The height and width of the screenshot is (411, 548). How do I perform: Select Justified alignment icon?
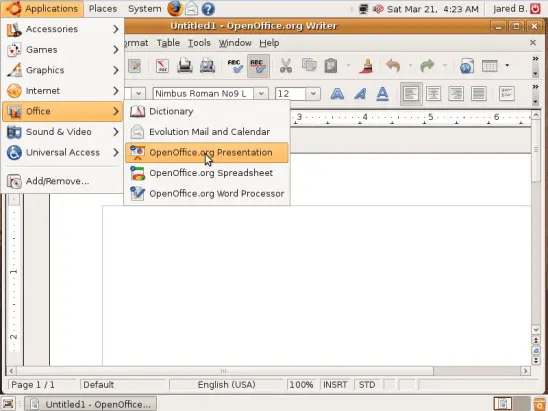coord(478,94)
